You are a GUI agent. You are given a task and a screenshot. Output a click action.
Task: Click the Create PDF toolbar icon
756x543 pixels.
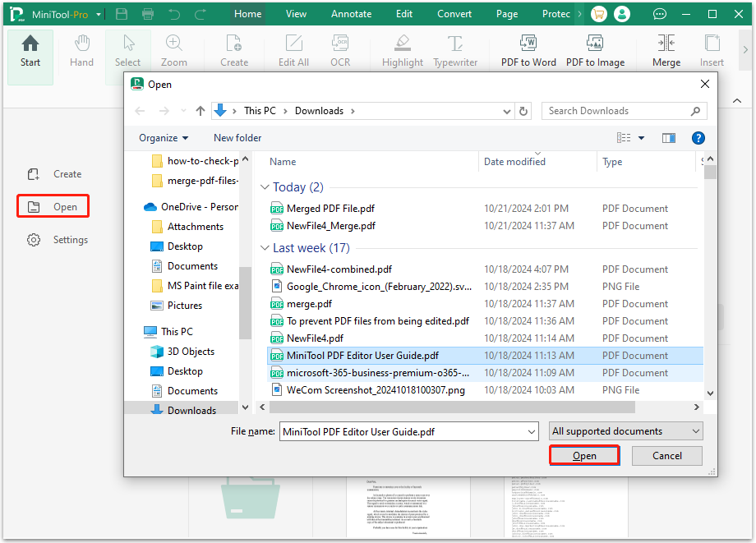tap(234, 51)
